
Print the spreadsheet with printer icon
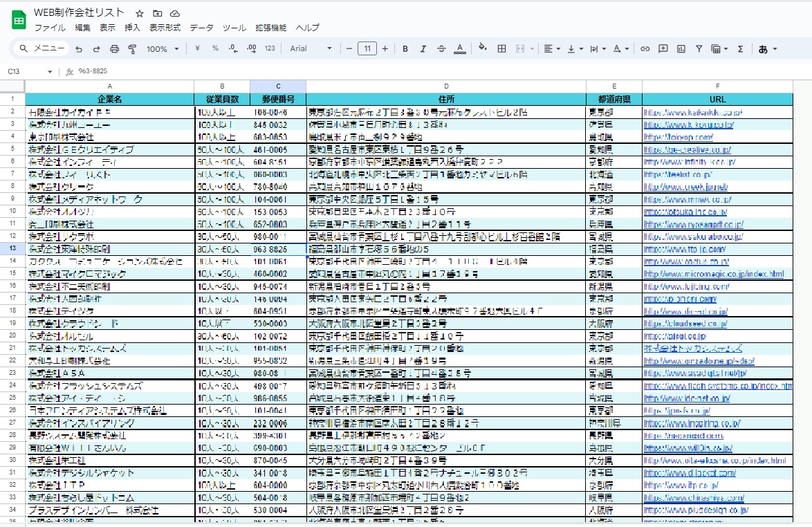[114, 48]
